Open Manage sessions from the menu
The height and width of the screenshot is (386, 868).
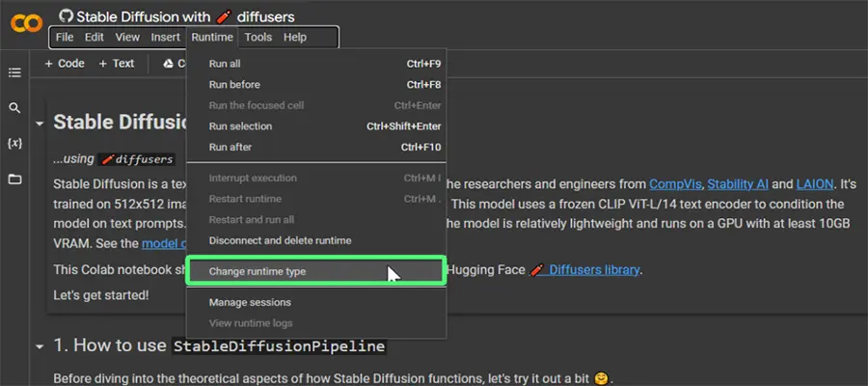click(250, 303)
